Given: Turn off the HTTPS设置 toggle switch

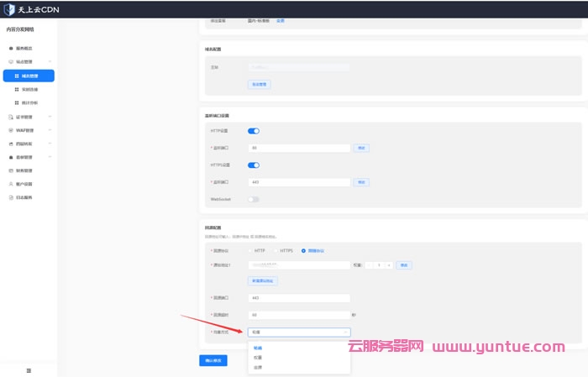Looking at the screenshot, I should coord(253,165).
